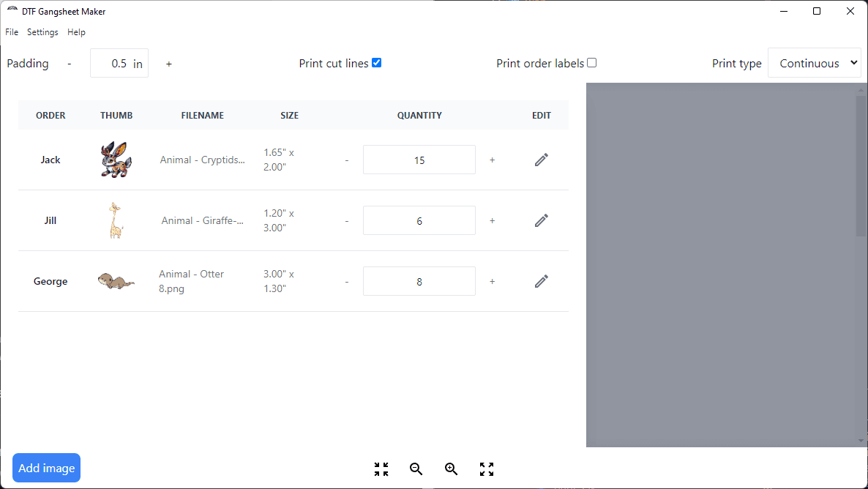Decrease padding with the minus button
Screen dimensions: 868x489
70,64
